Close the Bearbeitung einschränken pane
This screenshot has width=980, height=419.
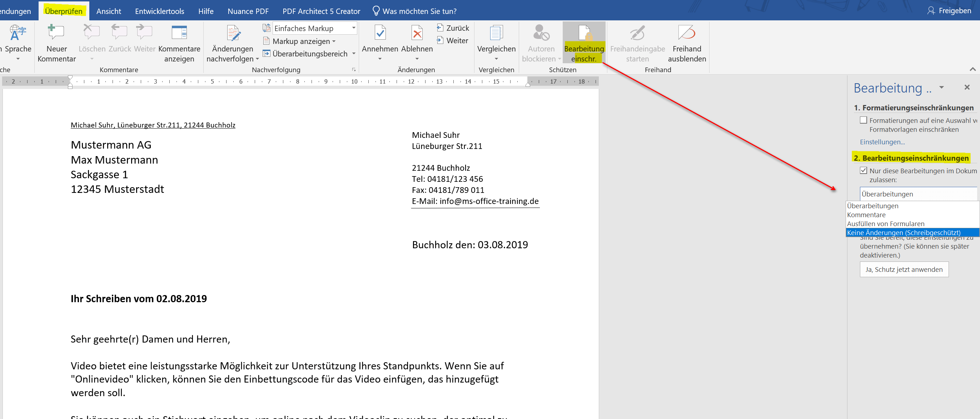(x=967, y=88)
